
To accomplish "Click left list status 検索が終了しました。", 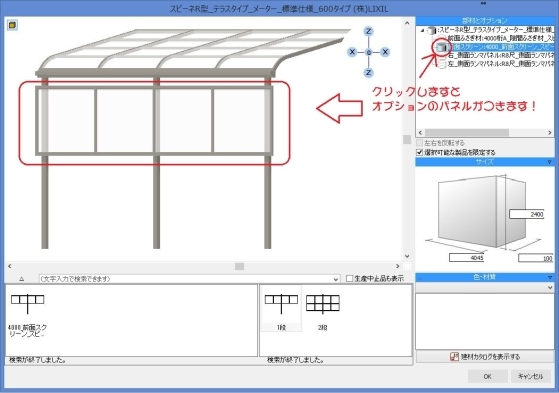I will tap(38, 360).
